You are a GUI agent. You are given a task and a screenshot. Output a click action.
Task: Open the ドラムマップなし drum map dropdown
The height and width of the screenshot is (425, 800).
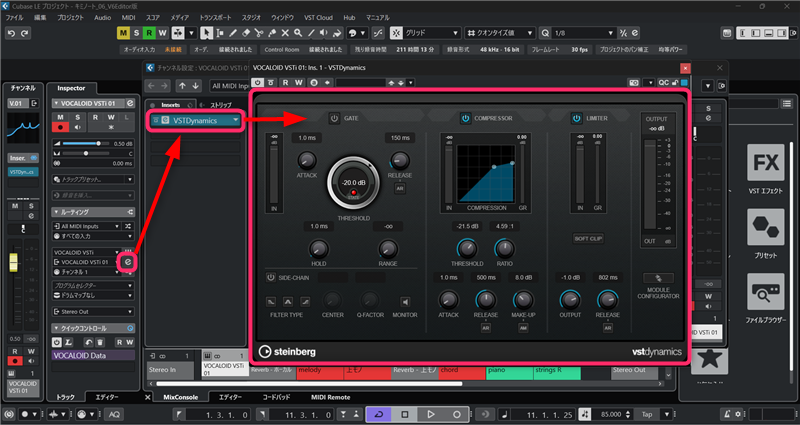93,295
